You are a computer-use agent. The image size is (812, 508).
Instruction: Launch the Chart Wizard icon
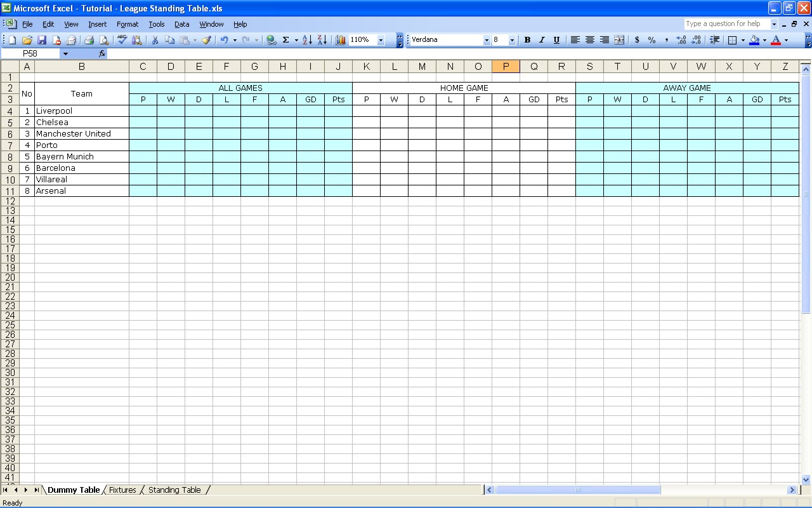pos(341,40)
